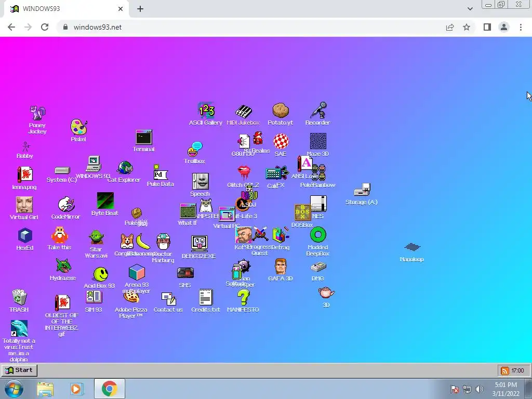Screen dimensions: 532x399
Task: Launch the Nanoloop icon
Action: pyautogui.click(x=412, y=247)
